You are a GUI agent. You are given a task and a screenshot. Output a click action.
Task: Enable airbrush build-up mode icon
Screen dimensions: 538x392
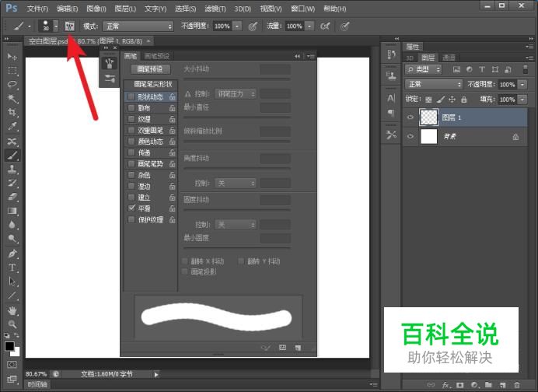(324, 26)
